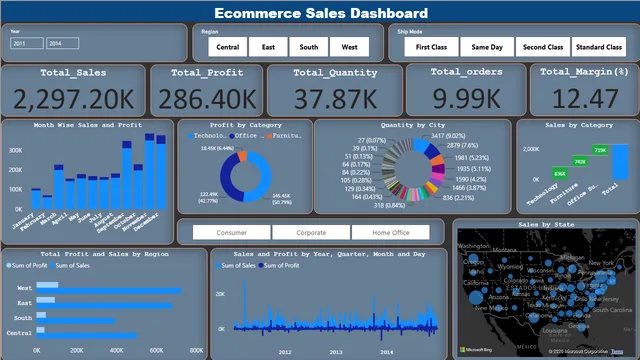Open the Terms link on the map

617,351
